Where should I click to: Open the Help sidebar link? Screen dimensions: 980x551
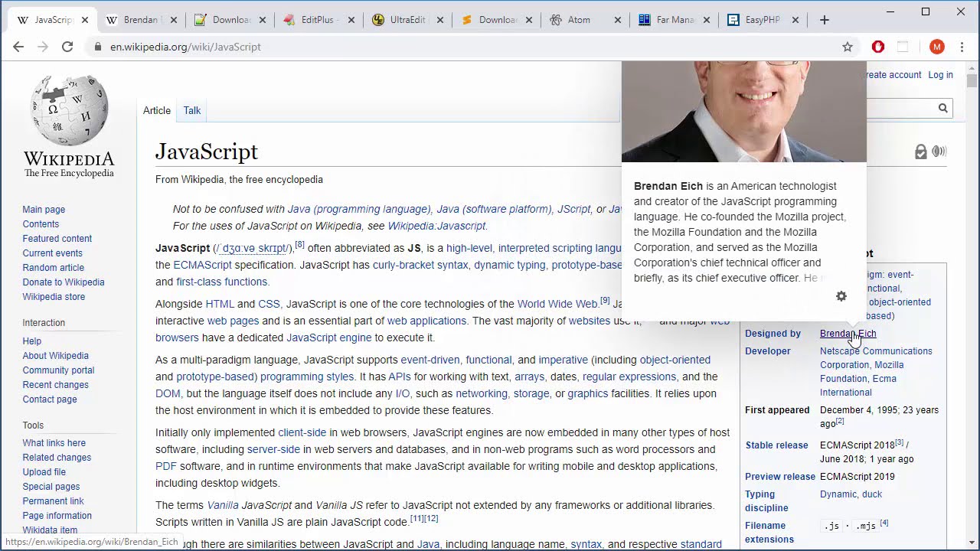32,341
